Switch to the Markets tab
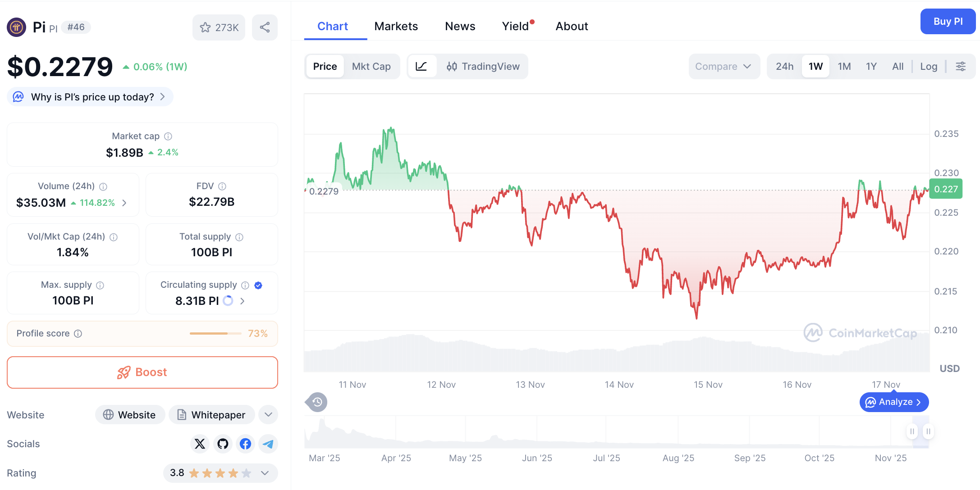The width and height of the screenshot is (980, 490). (396, 26)
